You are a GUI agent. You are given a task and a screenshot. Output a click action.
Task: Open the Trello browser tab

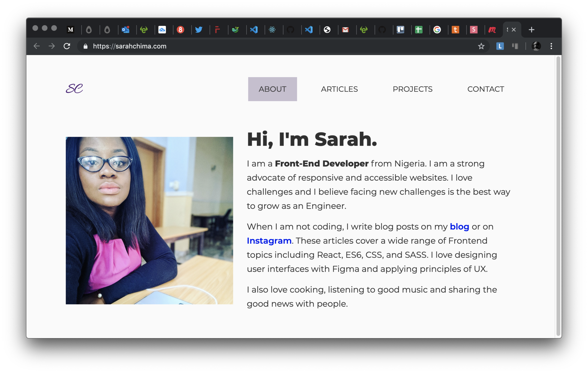pyautogui.click(x=400, y=30)
